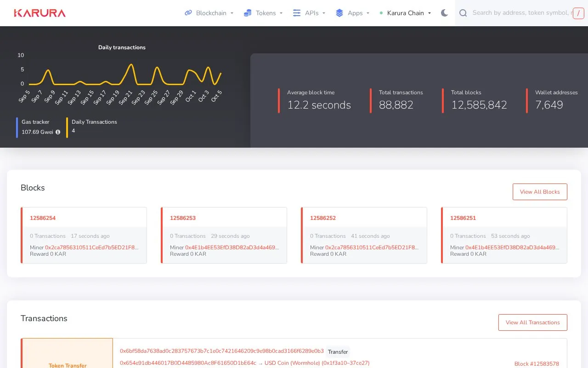Expand the APIs menu
This screenshot has height=368, width=588.
(x=309, y=13)
